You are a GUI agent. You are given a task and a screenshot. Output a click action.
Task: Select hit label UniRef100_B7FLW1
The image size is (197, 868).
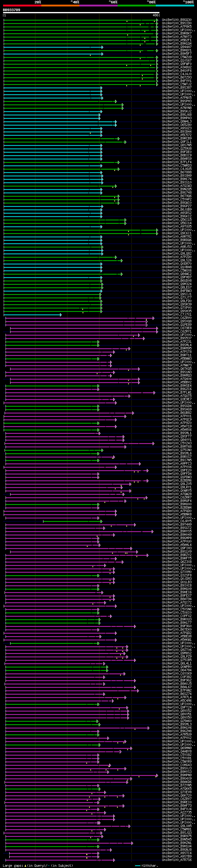(177, 392)
